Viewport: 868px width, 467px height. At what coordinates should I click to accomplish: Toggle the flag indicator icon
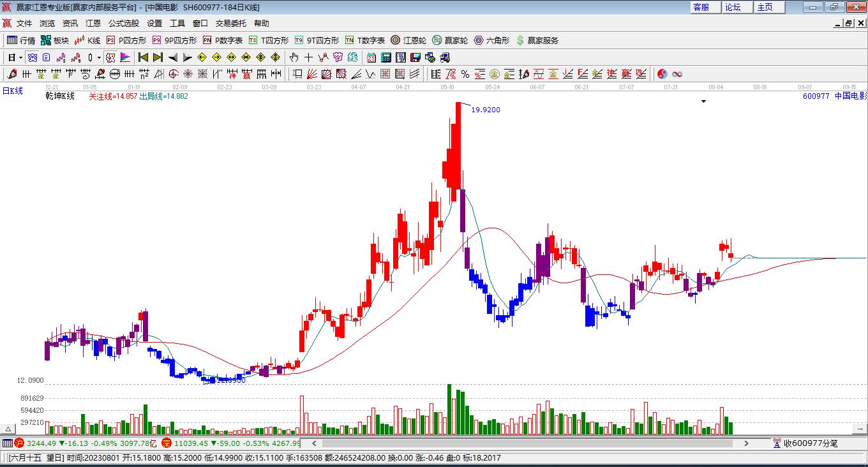125,57
